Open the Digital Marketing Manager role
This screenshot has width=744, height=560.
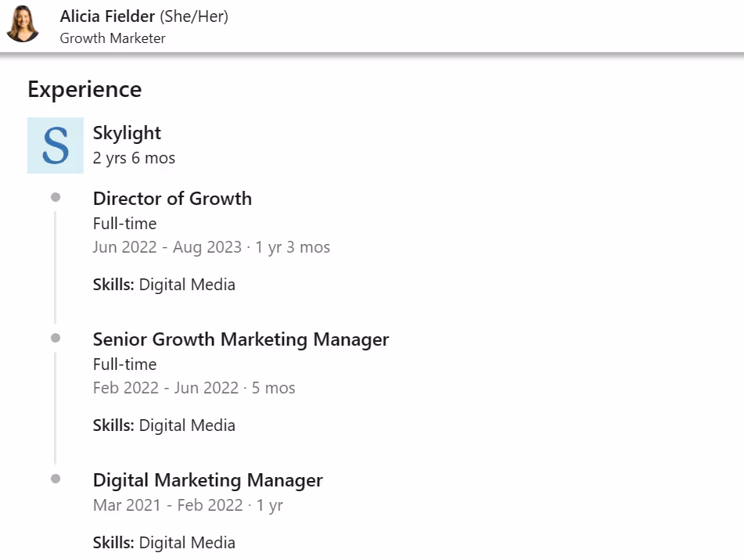click(x=207, y=480)
